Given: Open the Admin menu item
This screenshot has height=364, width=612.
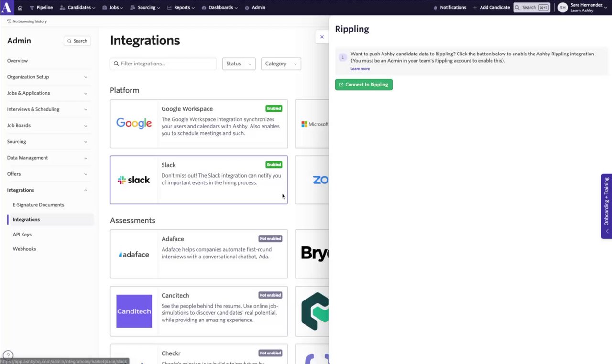Looking at the screenshot, I should (x=255, y=8).
